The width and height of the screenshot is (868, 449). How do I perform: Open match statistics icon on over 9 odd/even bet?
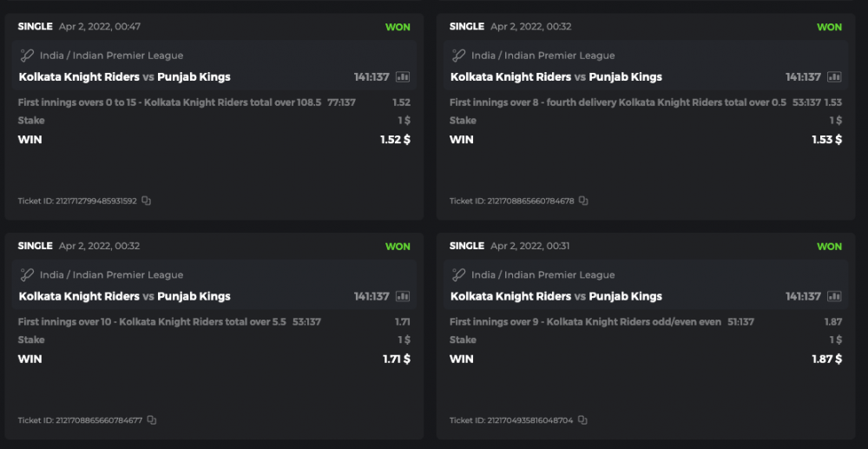tap(834, 296)
